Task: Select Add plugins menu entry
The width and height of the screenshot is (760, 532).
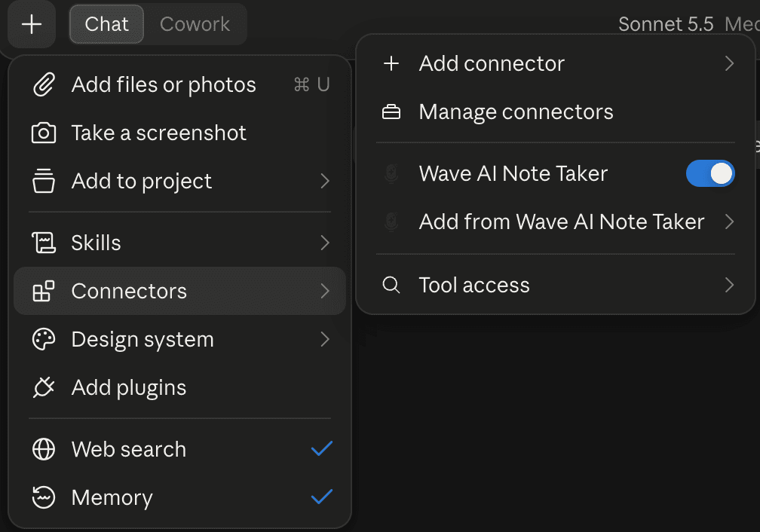Action: (x=179, y=387)
